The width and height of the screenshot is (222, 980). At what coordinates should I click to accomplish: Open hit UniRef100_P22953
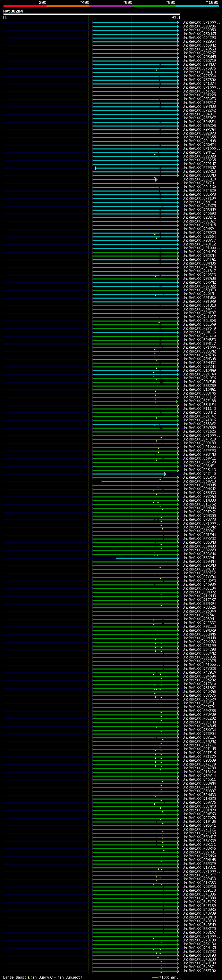199,30
